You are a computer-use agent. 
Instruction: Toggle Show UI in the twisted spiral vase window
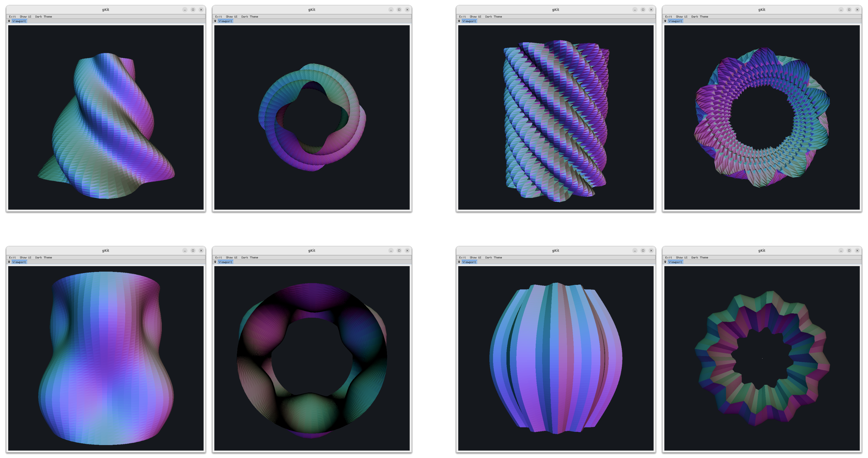pos(25,16)
